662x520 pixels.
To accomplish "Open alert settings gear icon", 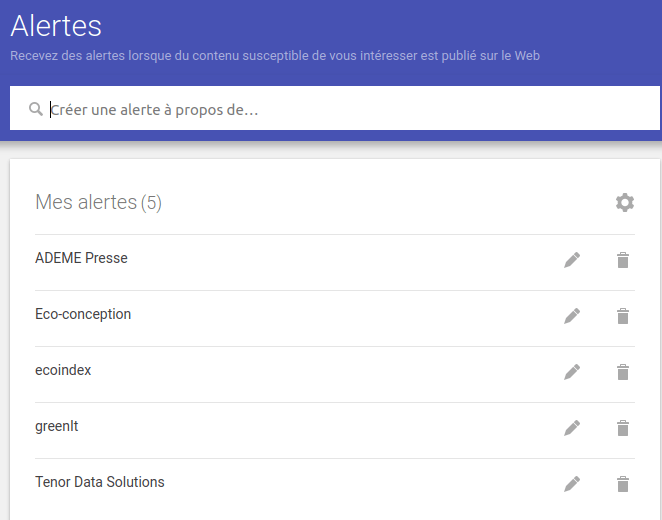I will [625, 203].
